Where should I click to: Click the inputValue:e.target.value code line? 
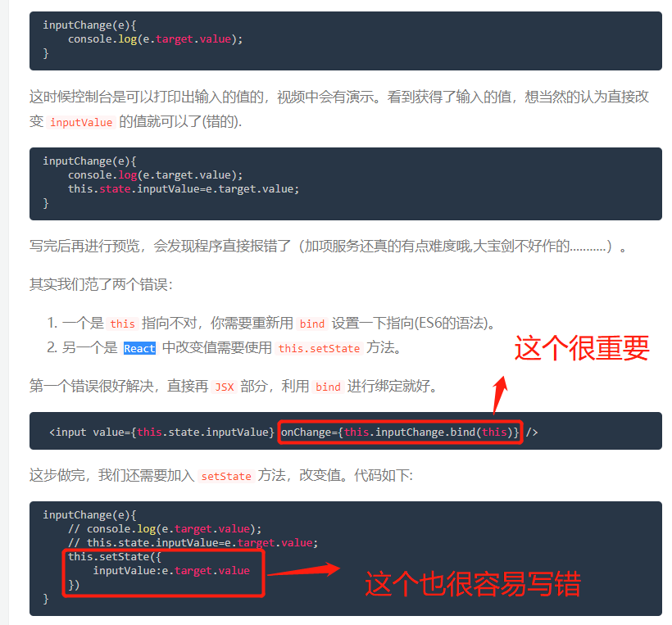[x=171, y=571]
